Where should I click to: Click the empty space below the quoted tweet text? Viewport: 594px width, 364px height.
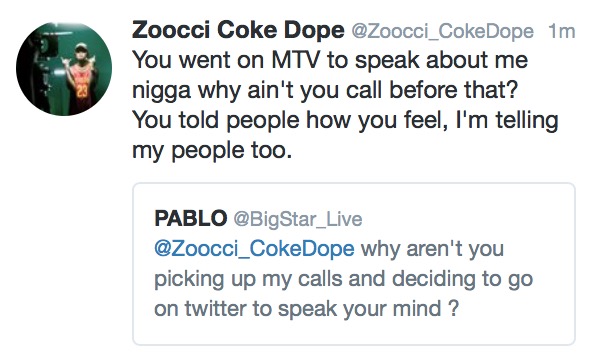click(x=354, y=333)
